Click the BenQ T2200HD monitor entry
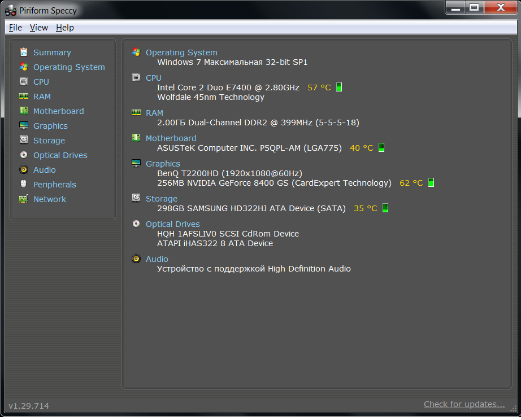This screenshot has width=521, height=420. tap(229, 173)
